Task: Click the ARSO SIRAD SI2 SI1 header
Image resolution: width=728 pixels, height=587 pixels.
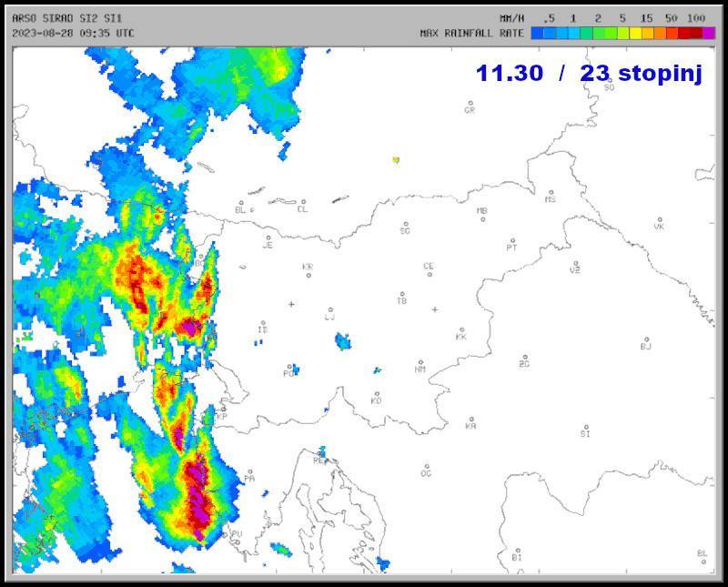Action: click(66, 18)
